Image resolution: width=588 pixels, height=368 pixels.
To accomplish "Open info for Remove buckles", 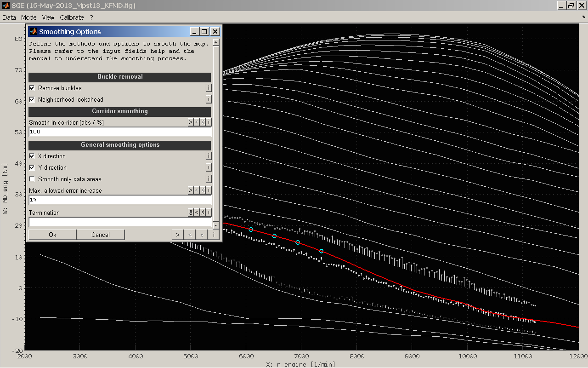I will (x=209, y=88).
